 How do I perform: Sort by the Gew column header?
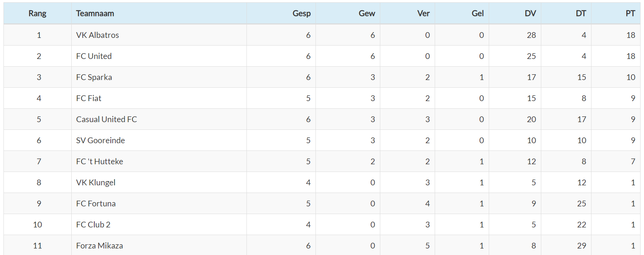[367, 13]
